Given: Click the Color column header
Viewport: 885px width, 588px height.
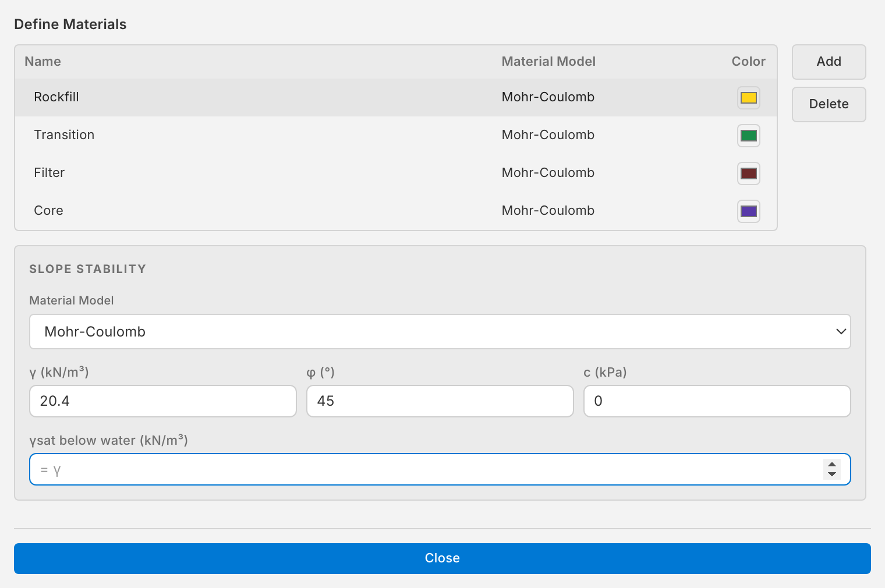Looking at the screenshot, I should coord(748,62).
